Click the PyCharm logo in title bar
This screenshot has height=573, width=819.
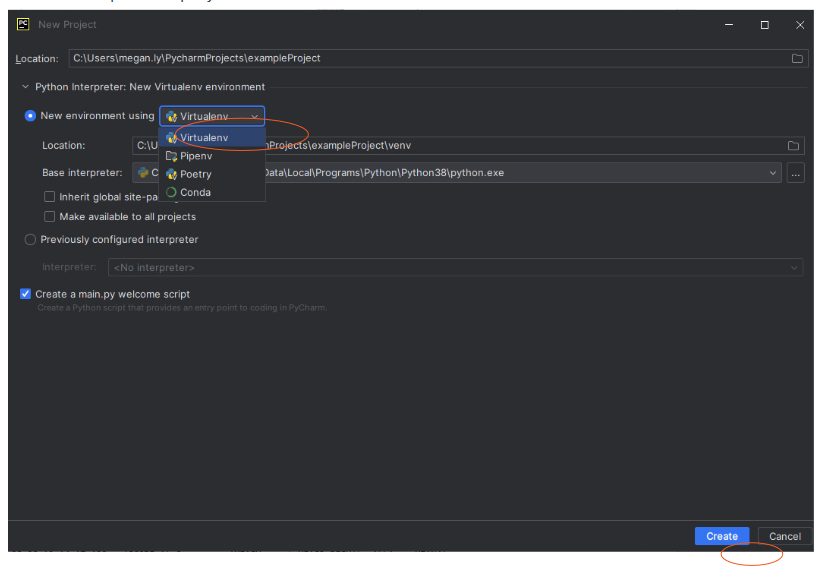pos(23,24)
